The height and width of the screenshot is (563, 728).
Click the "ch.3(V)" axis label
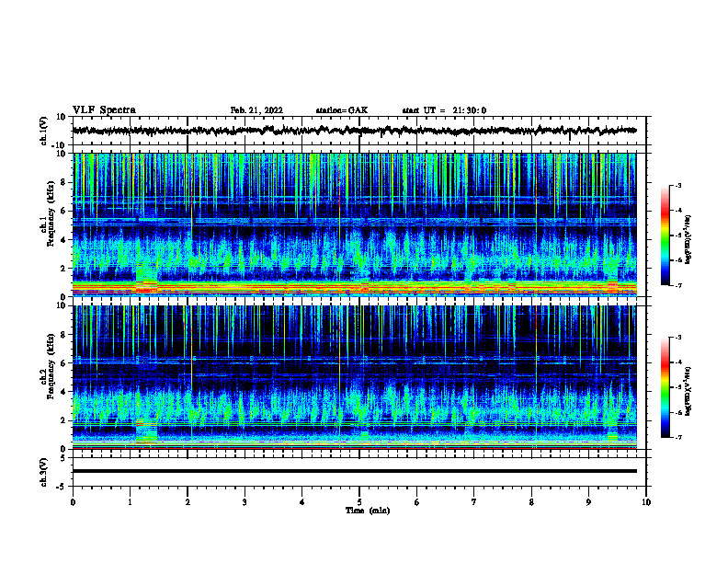click(43, 472)
